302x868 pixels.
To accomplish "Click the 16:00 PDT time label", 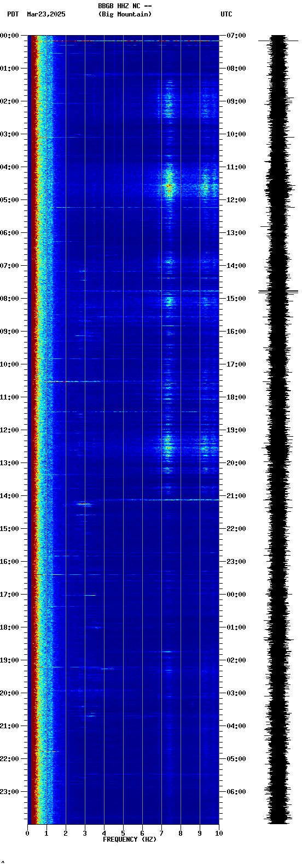I will [9, 562].
